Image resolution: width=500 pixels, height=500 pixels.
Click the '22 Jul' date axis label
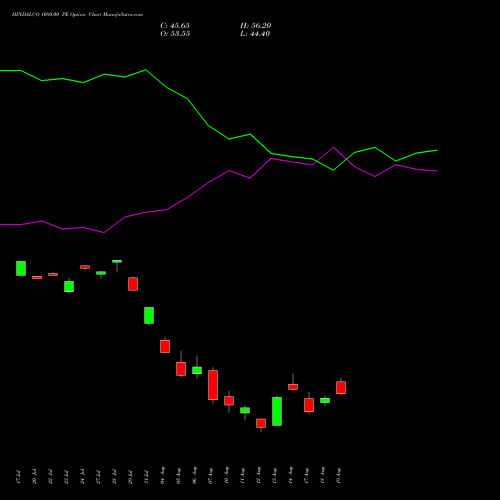50,477
